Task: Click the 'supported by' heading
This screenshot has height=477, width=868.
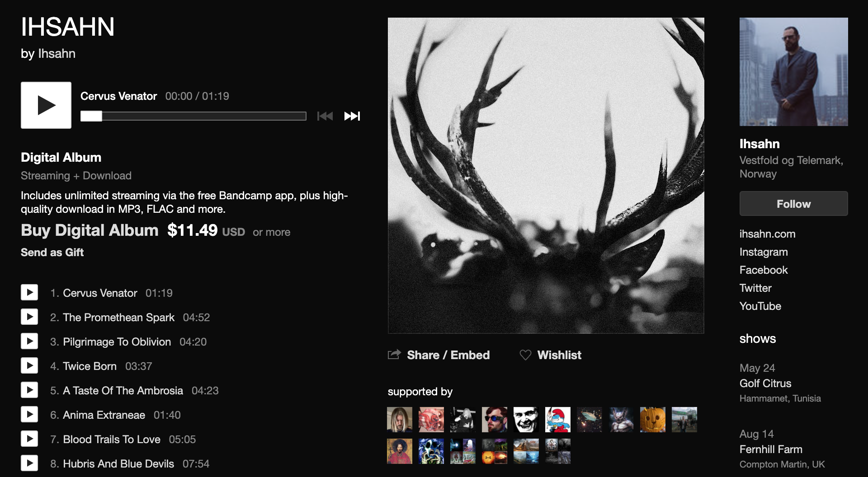Action: coord(420,392)
